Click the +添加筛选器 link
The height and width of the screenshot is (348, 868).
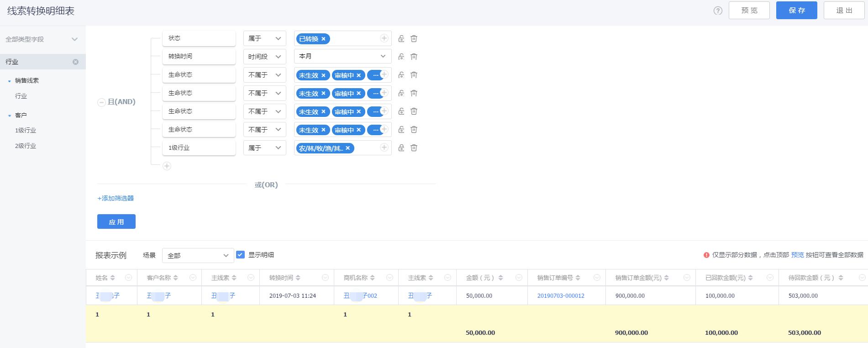pos(116,198)
